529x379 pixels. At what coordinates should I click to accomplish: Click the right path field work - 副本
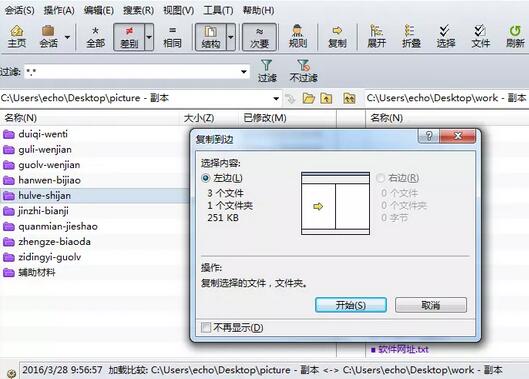(447, 98)
